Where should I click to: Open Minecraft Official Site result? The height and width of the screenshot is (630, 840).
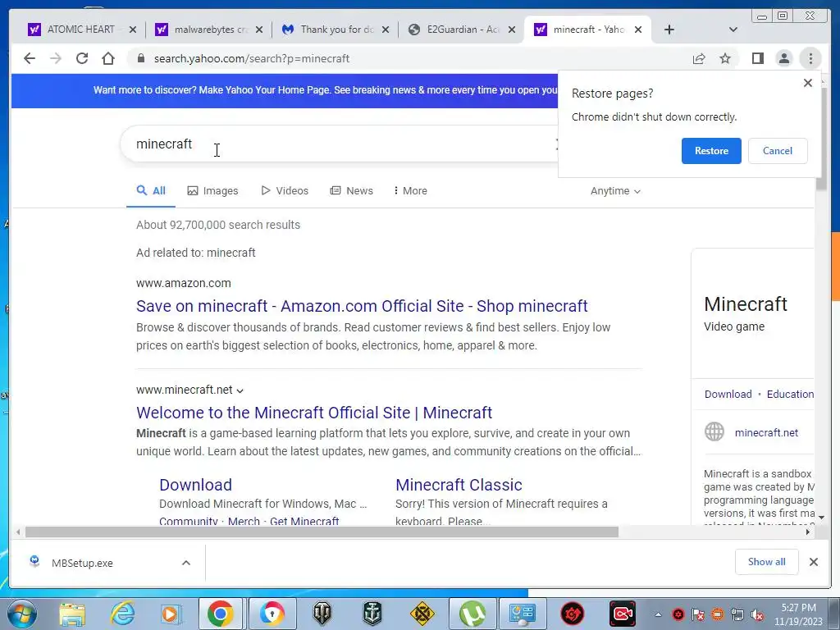pyautogui.click(x=314, y=413)
